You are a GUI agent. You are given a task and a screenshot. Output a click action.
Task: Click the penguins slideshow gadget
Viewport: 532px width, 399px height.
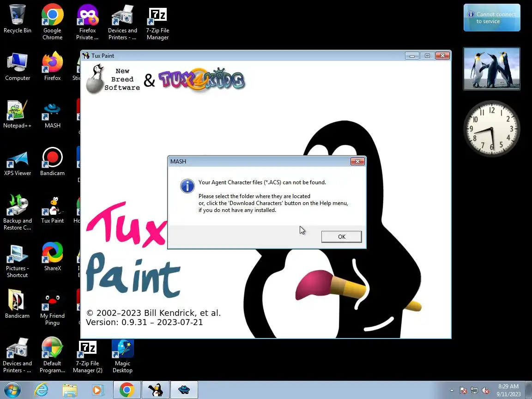[492, 69]
